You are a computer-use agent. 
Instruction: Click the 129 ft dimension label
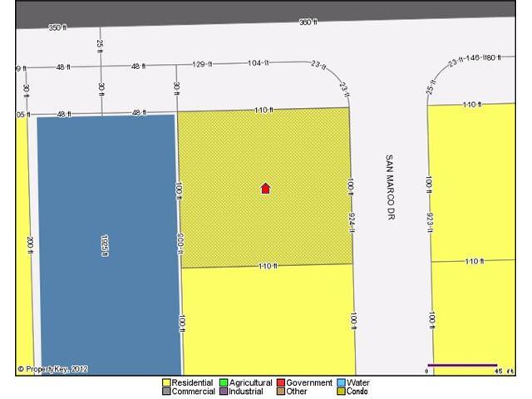(199, 65)
